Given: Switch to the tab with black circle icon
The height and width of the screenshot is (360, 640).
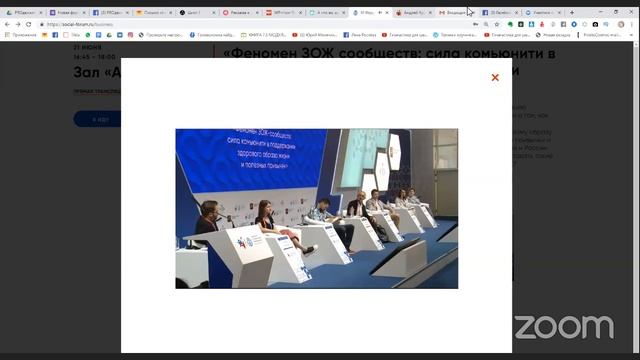Looking at the screenshot, I should [197, 13].
